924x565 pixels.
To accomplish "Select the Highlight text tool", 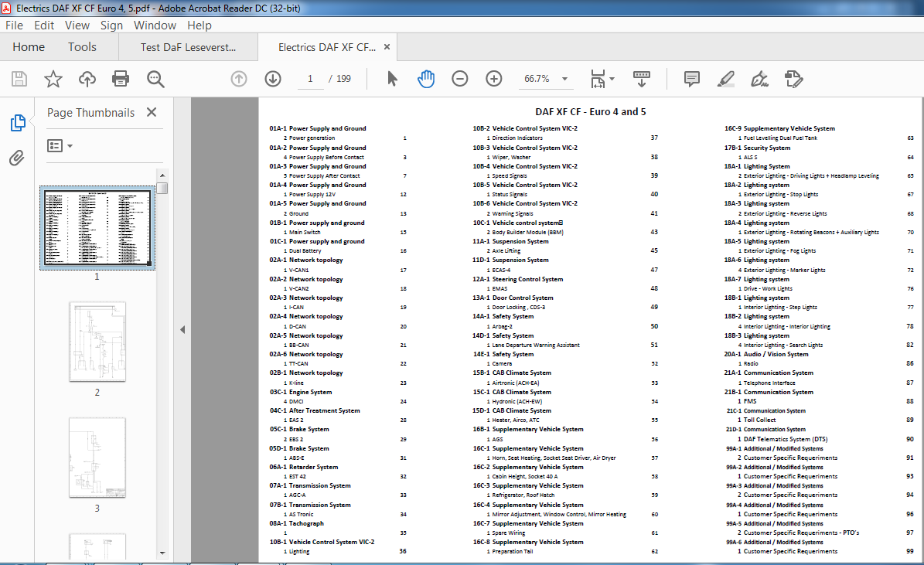I will [725, 79].
